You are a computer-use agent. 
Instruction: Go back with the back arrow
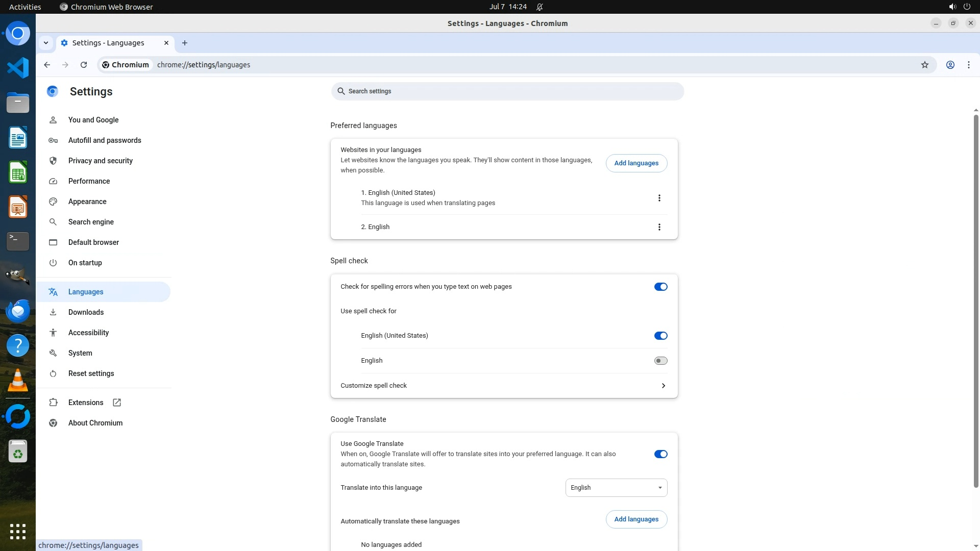[x=47, y=65]
